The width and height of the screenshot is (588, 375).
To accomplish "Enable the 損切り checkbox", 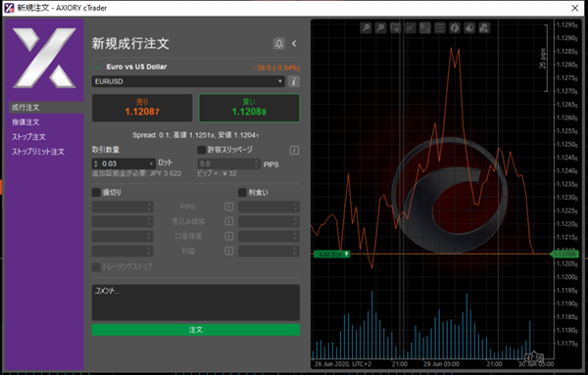I will click(96, 193).
